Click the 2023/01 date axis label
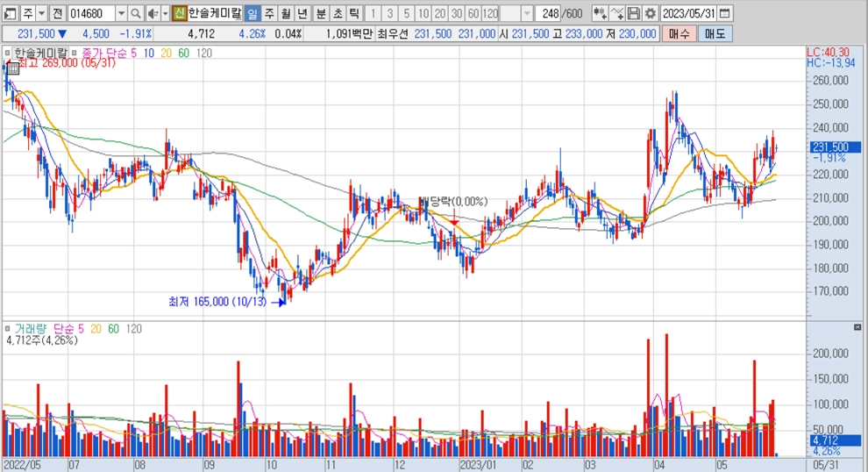 point(479,465)
